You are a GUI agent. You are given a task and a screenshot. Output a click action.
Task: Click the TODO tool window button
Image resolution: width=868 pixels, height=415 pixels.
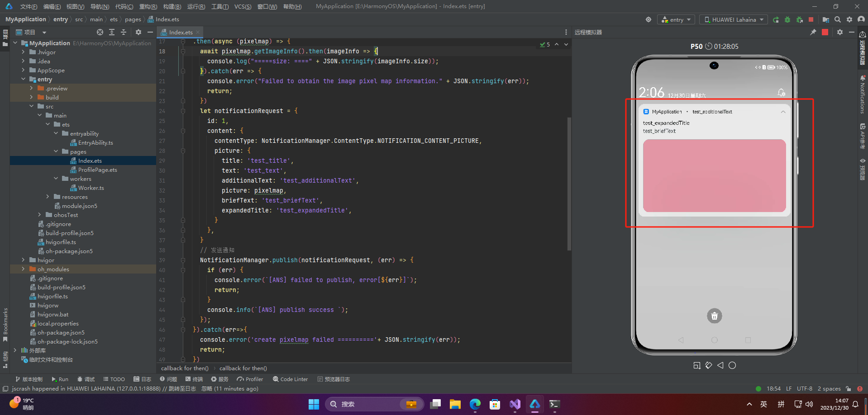(x=114, y=379)
